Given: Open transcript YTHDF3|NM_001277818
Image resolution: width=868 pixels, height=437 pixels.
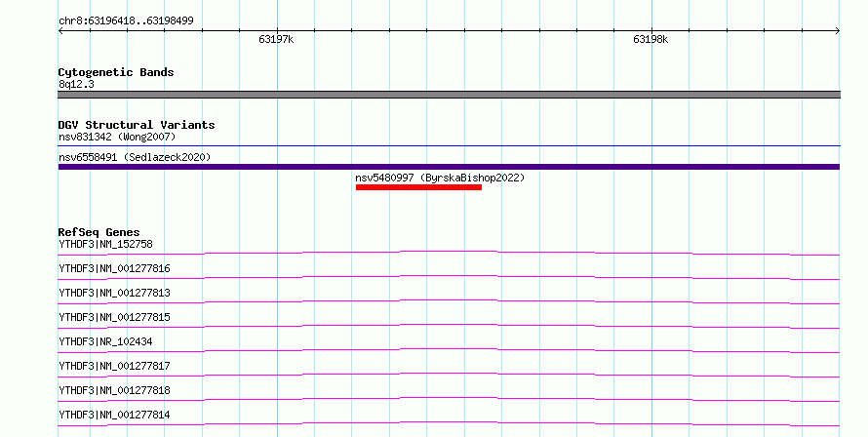Looking at the screenshot, I should pyautogui.click(x=114, y=390).
